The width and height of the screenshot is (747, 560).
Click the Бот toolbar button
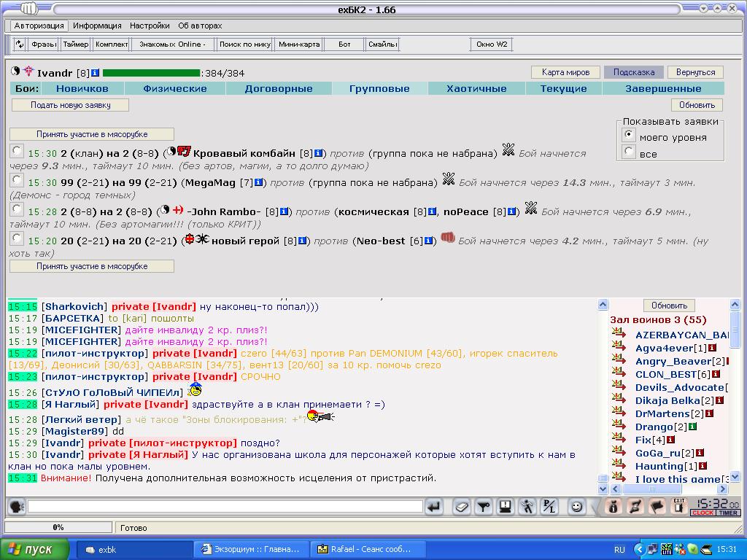[x=344, y=44]
